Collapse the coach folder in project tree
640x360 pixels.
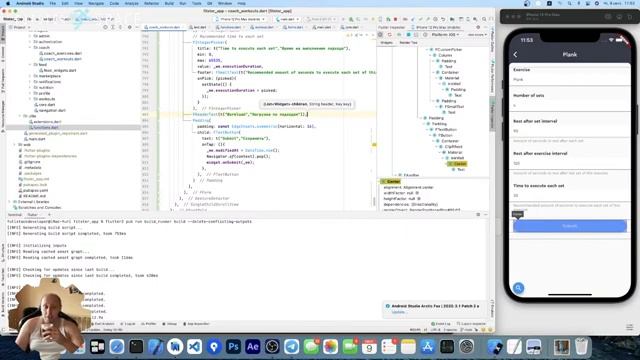click(30, 47)
